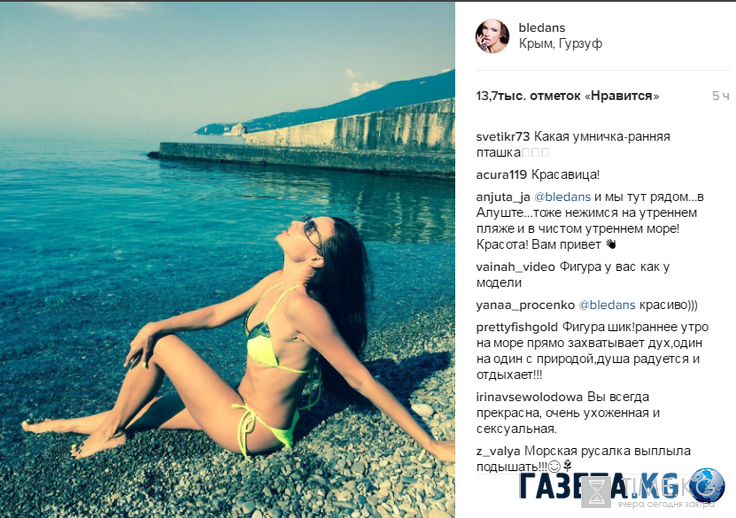Open irinavsewolodowa commenter profile

click(x=529, y=397)
